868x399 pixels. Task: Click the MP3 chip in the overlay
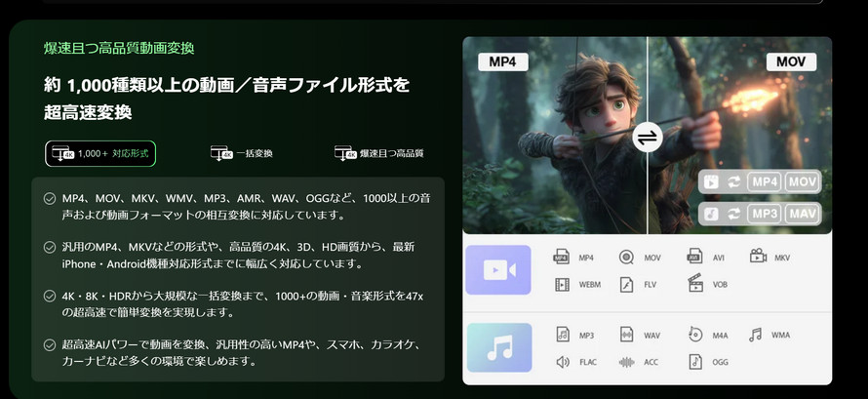765,215
